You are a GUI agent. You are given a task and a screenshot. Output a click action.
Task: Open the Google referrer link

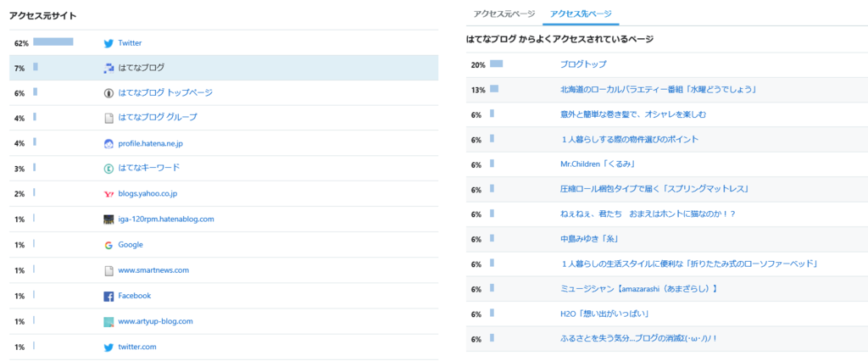coord(131,245)
